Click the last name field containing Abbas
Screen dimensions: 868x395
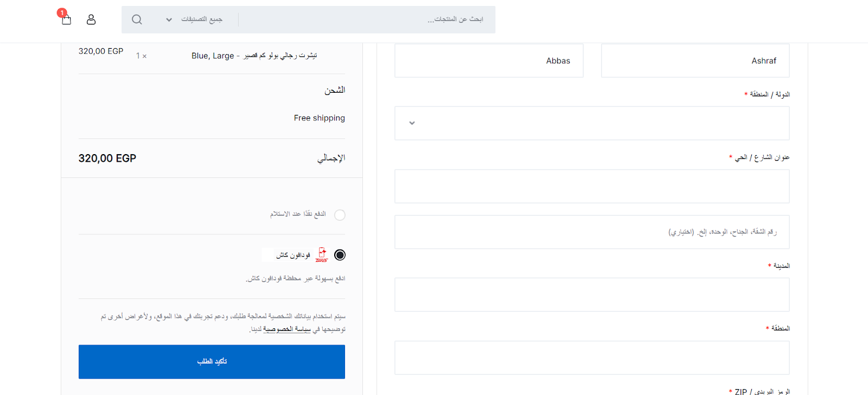(489, 61)
